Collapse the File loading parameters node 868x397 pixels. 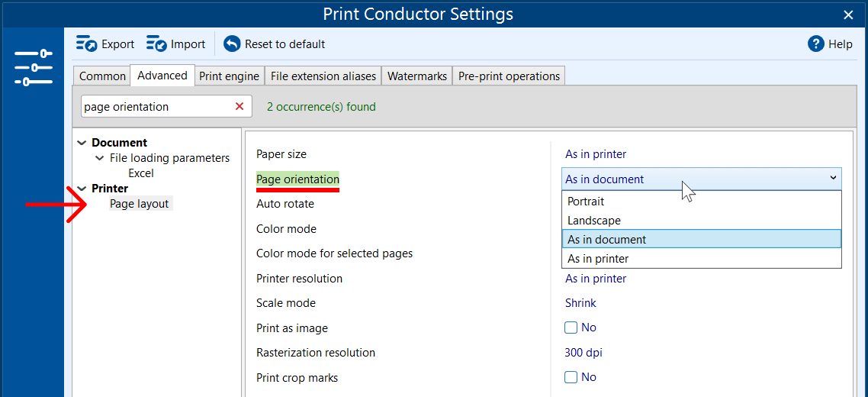(x=100, y=158)
